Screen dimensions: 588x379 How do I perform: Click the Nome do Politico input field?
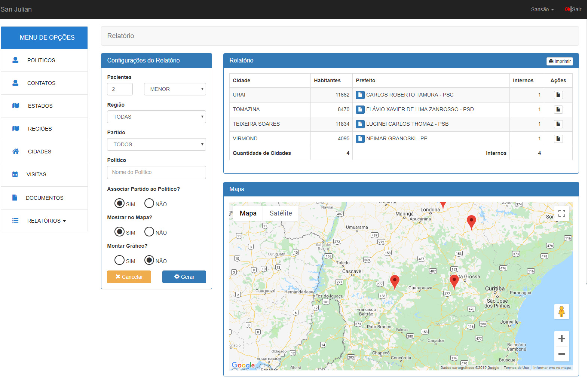click(x=156, y=172)
